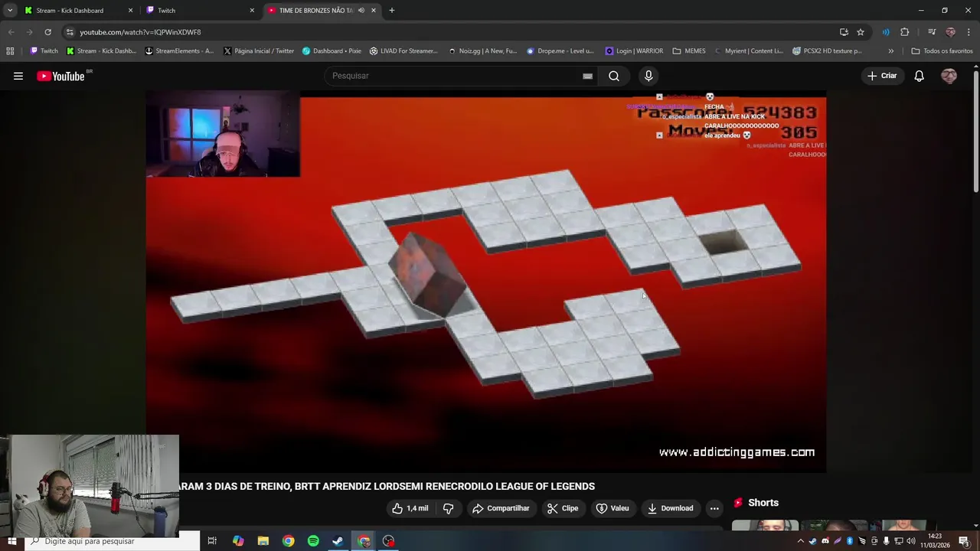Open the Twitch bookmark
980x551 pixels.
point(44,51)
